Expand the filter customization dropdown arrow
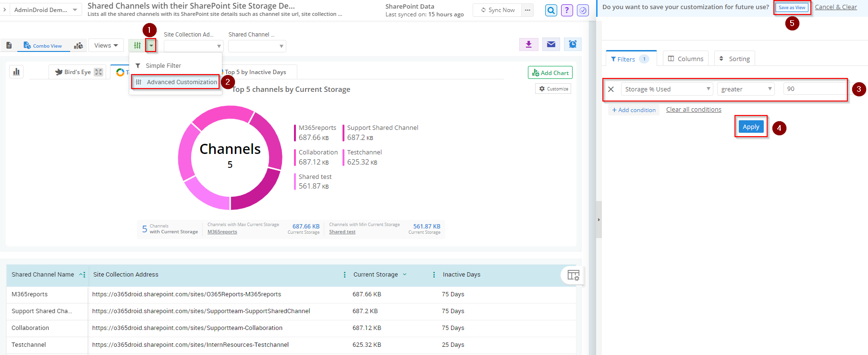The width and height of the screenshot is (868, 355). tap(151, 46)
